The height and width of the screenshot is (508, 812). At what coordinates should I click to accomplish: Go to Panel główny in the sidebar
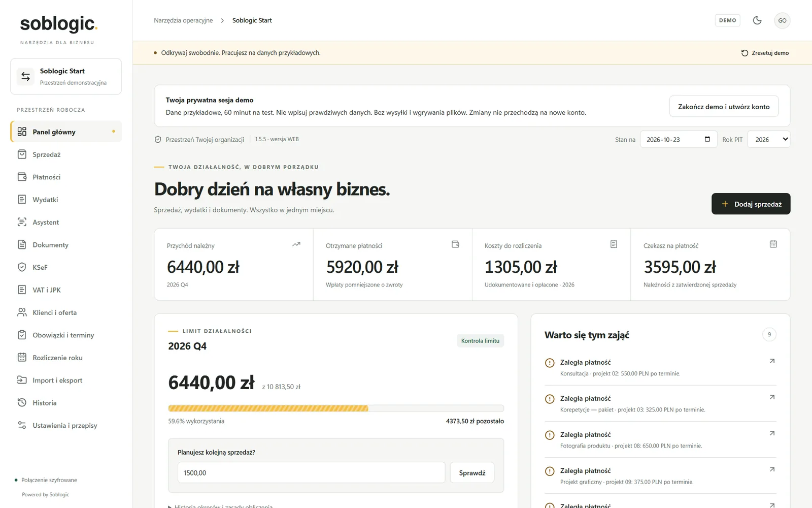click(x=66, y=132)
